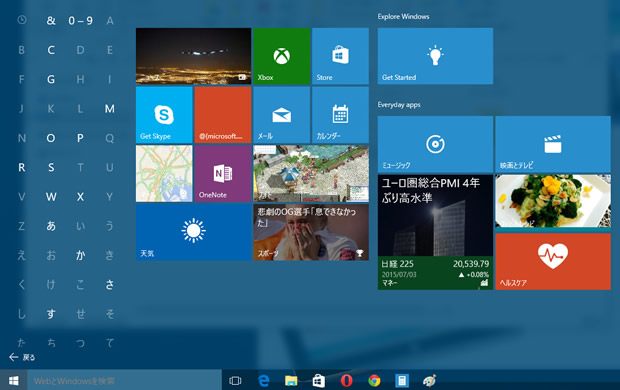
Task: Jump to the す section
Action: pos(51,314)
